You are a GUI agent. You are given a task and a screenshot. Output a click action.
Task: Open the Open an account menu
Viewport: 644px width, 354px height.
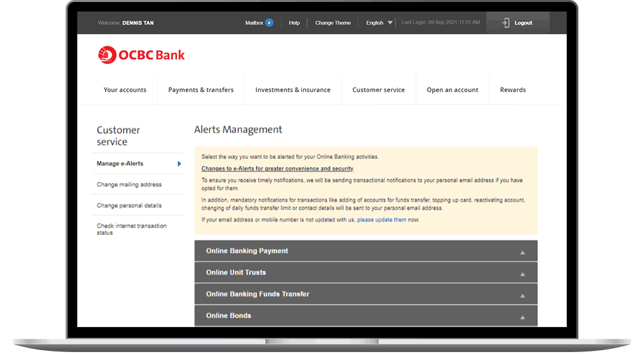(x=452, y=89)
